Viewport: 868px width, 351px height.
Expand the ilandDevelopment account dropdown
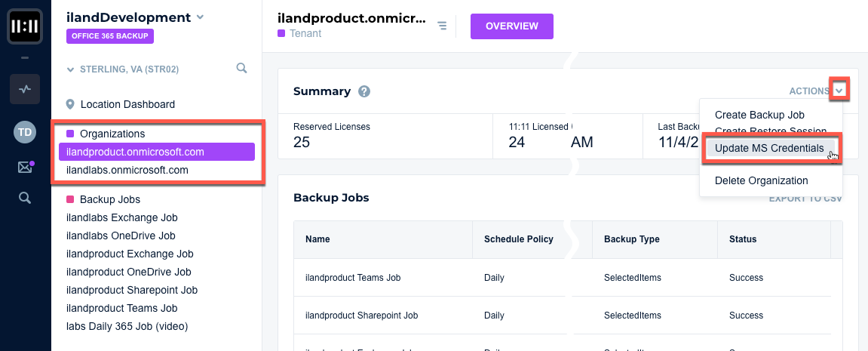pyautogui.click(x=200, y=17)
